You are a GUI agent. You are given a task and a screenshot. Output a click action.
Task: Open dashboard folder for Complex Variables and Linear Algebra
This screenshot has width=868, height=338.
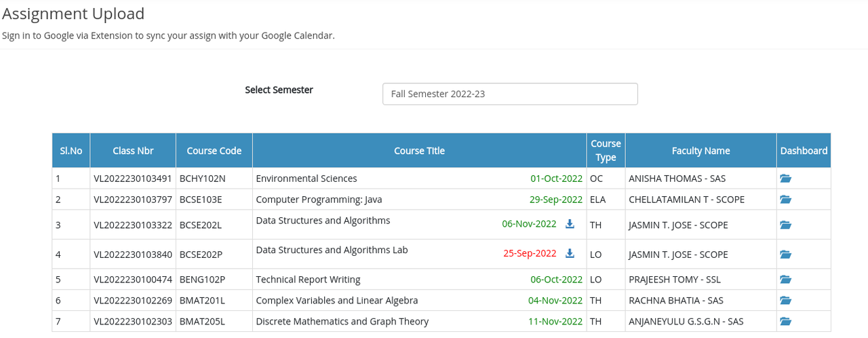pyautogui.click(x=785, y=301)
